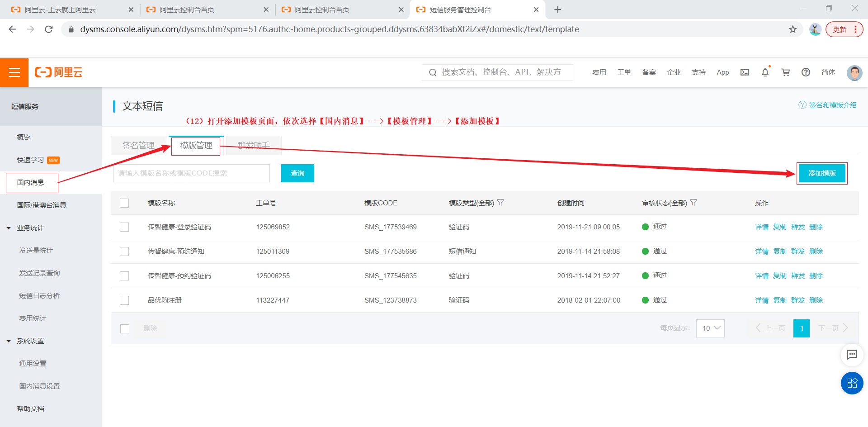Close the 阿里云-上云就上阿里云 tab
The width and height of the screenshot is (868, 427).
coord(131,9)
